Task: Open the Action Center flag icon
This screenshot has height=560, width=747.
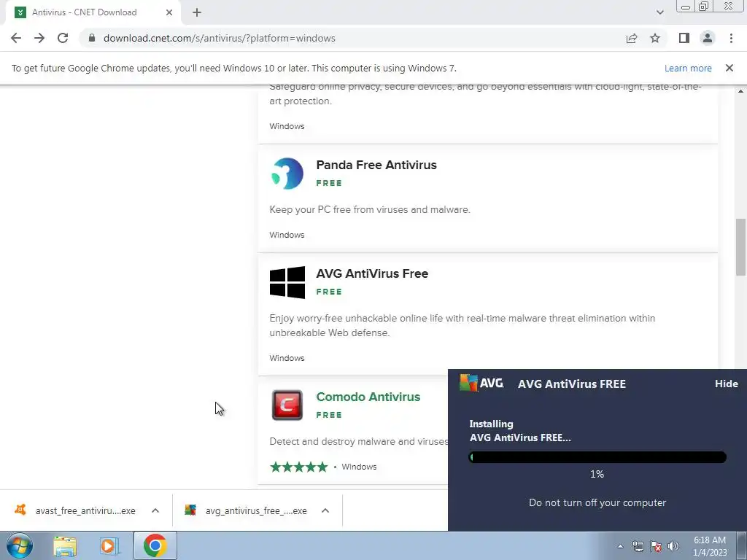Action: pyautogui.click(x=656, y=546)
